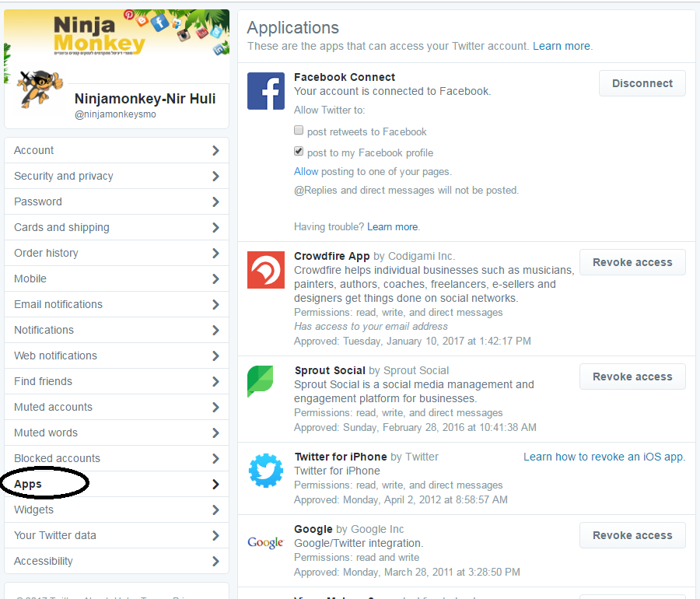The image size is (700, 599).
Task: Click the Google logo icon
Action: pos(265,542)
